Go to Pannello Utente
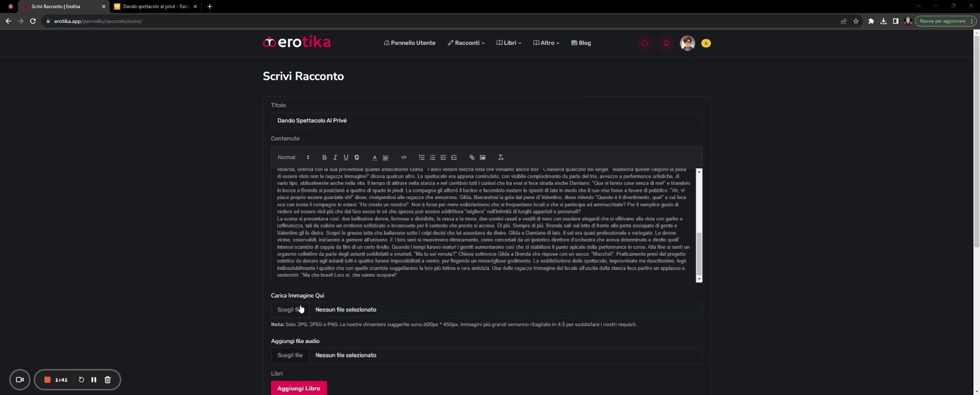 click(409, 43)
